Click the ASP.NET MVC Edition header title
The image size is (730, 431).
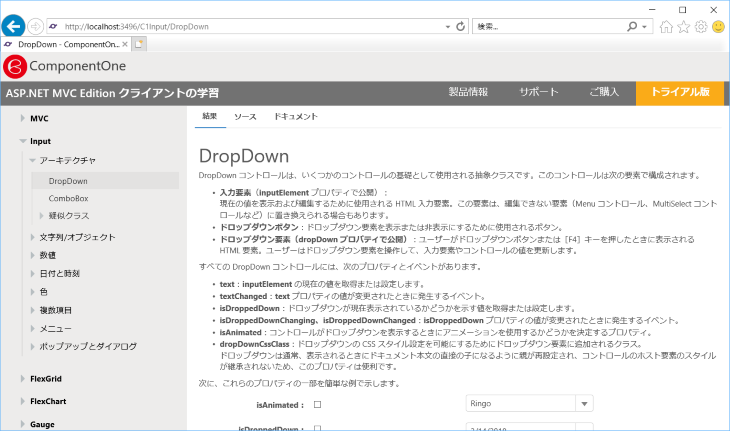[112, 93]
